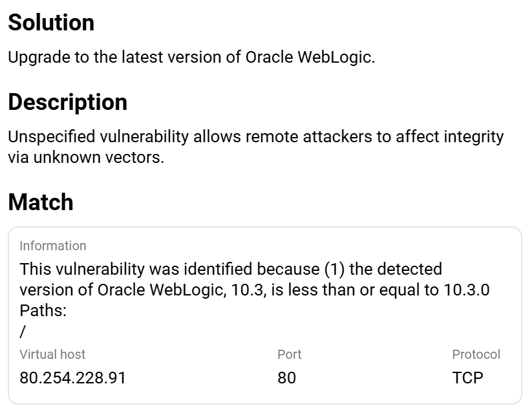The height and width of the screenshot is (417, 532).
Task: Click the Information label in Match card
Action: click(x=52, y=246)
